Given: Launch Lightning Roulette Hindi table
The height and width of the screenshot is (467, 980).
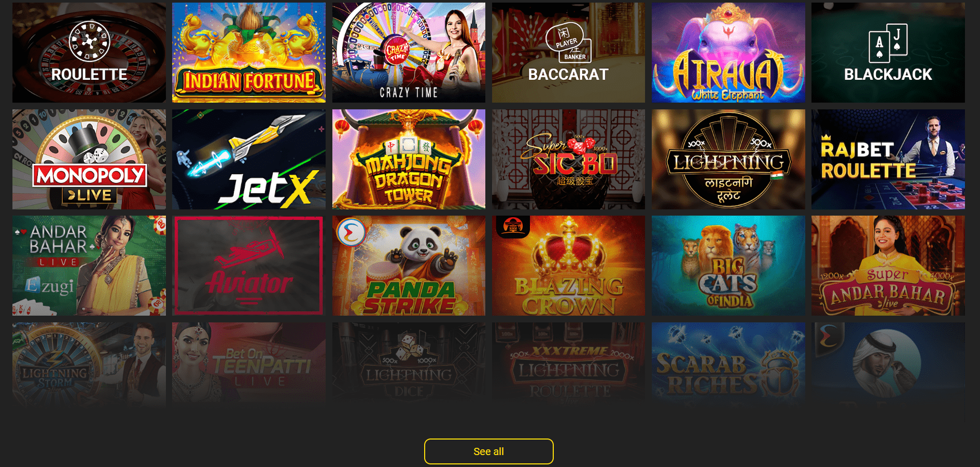Looking at the screenshot, I should pos(729,159).
